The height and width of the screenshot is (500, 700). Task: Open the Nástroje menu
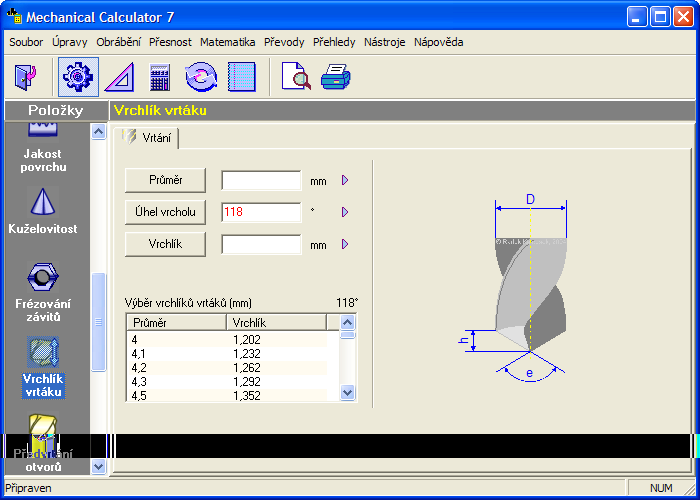point(384,42)
